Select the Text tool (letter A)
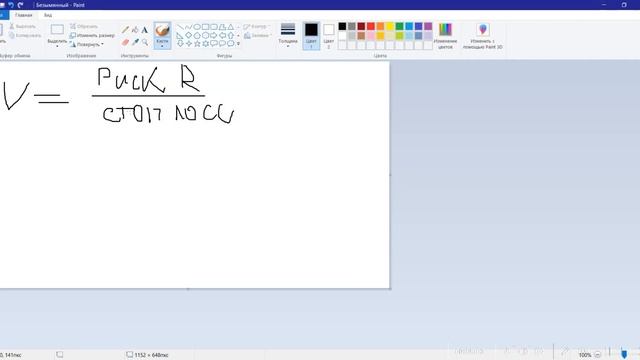Image resolution: width=640 pixels, height=360 pixels. coord(145,30)
